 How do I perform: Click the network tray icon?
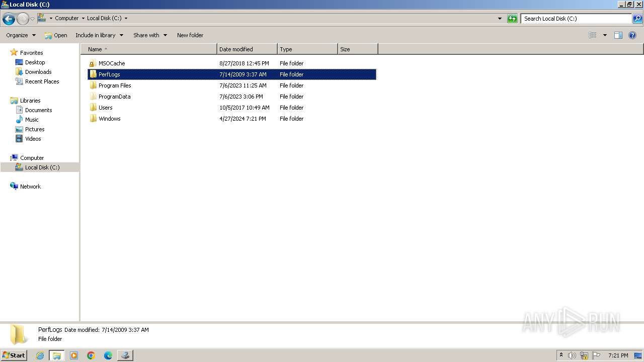pyautogui.click(x=584, y=355)
